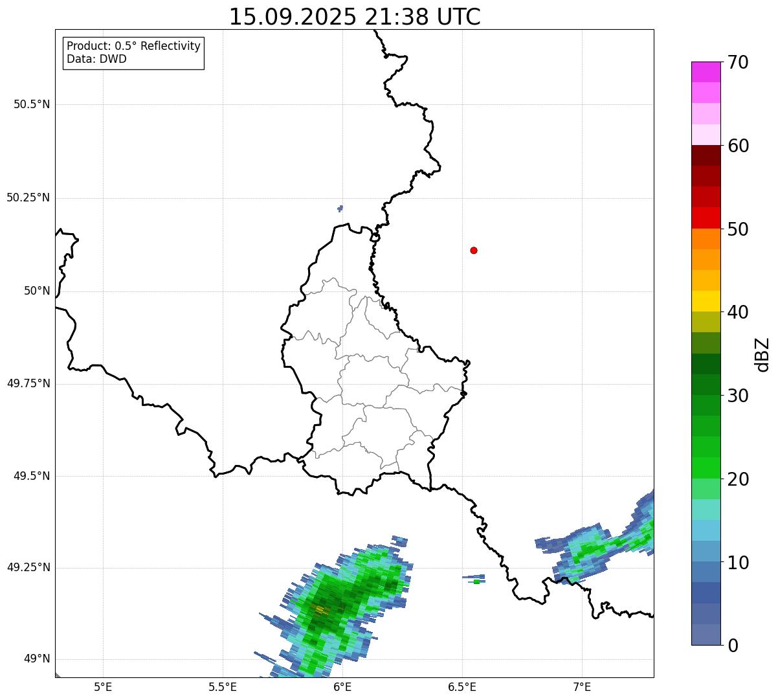This screenshot has height=700, width=778.
Task: Click the colorbar tick label 50
Action: [x=738, y=229]
